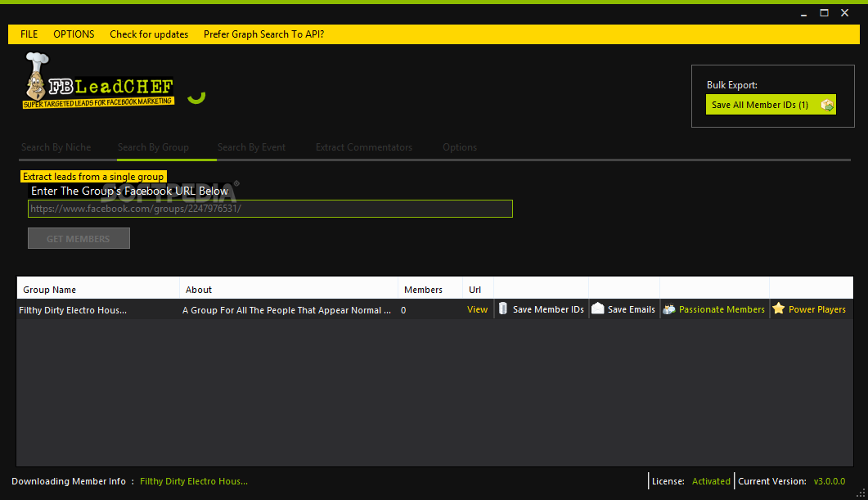Screen dimensions: 868x500
Task: Maximize the FBLeadChef window
Action: click(825, 13)
